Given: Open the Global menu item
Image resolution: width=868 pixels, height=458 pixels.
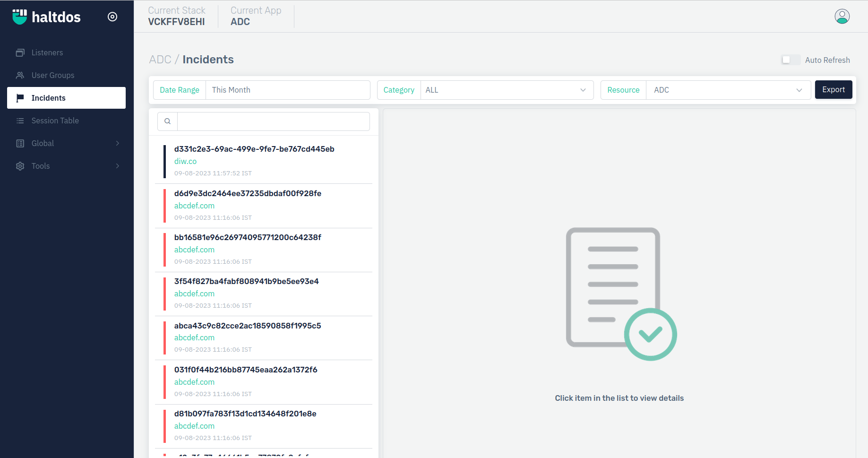Looking at the screenshot, I should [x=66, y=143].
